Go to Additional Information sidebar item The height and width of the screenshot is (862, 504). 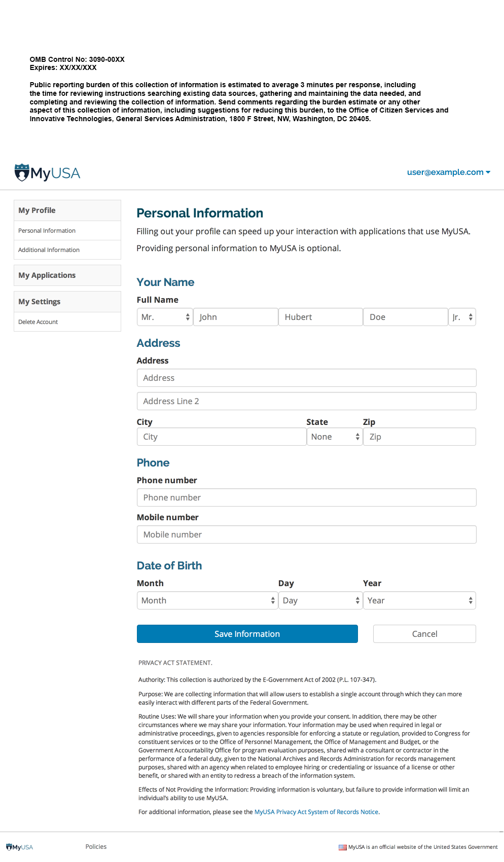[x=49, y=250]
